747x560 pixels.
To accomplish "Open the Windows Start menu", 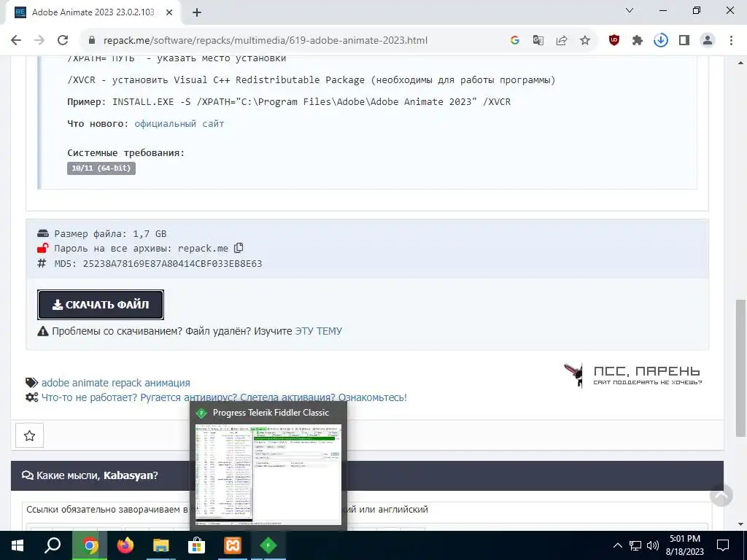I will click(x=18, y=545).
